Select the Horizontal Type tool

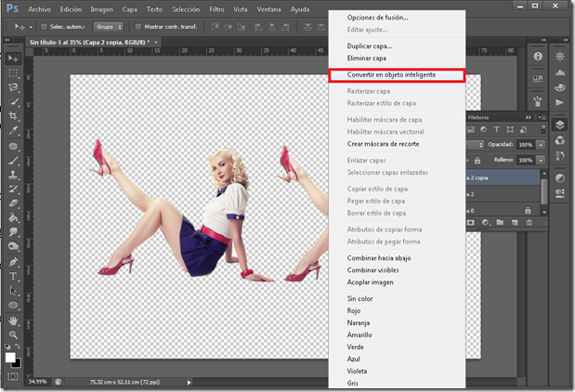coord(13,275)
